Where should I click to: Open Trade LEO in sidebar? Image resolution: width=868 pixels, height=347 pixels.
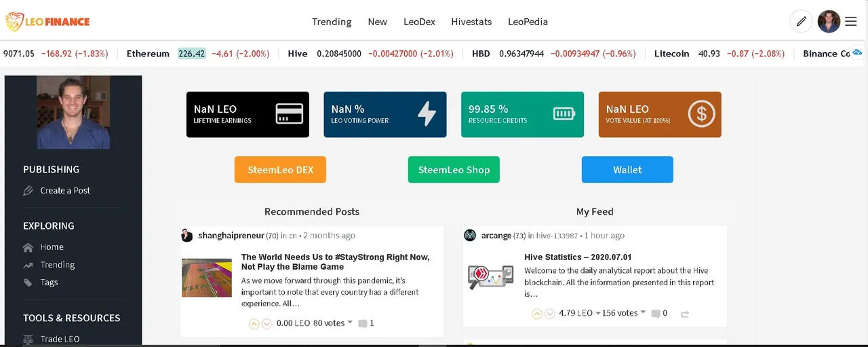pos(60,339)
